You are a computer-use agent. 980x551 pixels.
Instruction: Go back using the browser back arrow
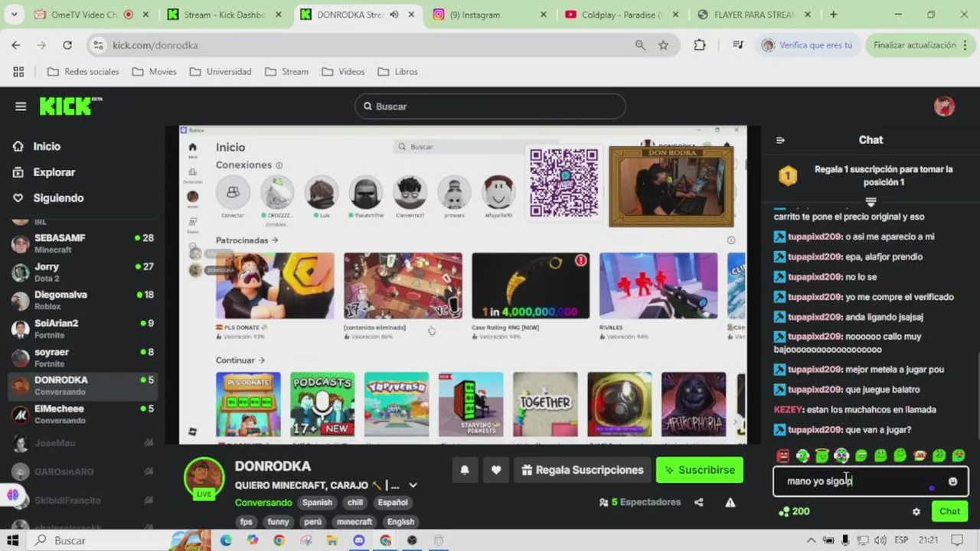coord(16,45)
